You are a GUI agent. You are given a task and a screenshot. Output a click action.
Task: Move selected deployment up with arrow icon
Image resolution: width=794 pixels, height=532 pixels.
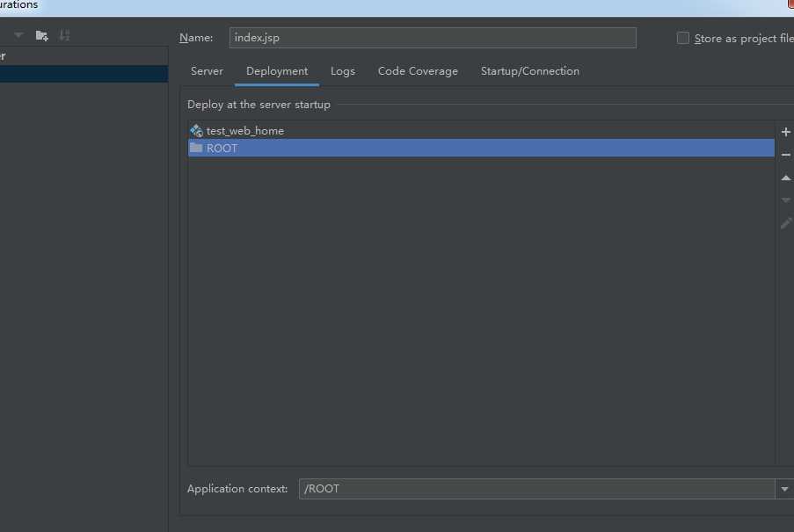(785, 178)
